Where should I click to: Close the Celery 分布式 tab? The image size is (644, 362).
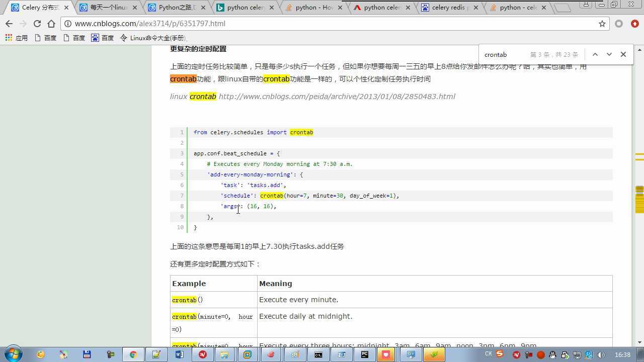click(66, 8)
